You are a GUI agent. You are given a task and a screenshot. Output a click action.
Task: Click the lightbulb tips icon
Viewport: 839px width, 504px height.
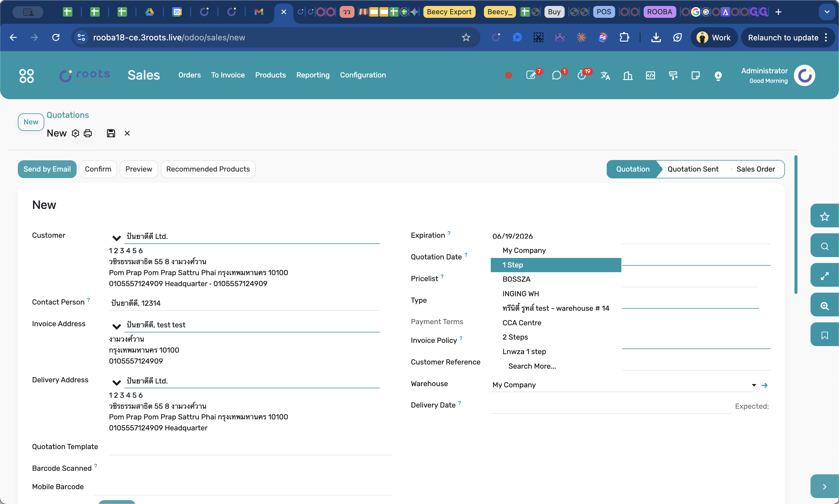tap(718, 75)
